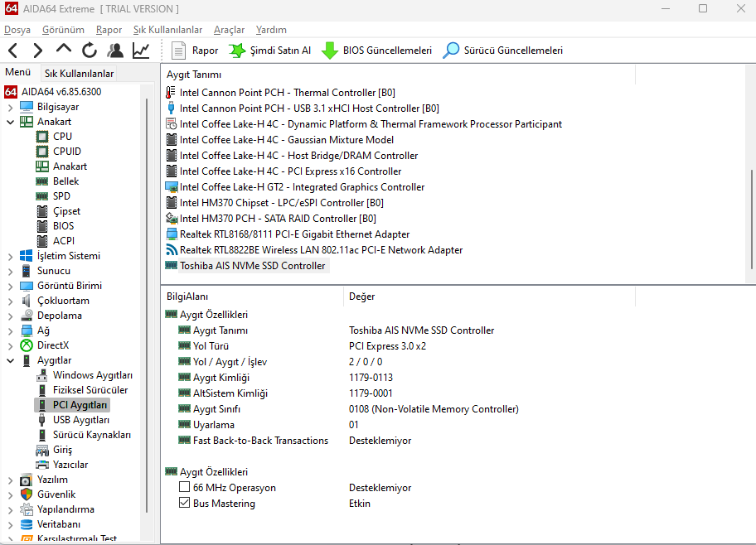756x545 pixels.
Task: Select Realtek RTL8168/8111 Gigabit Ethernet row
Action: [294, 234]
